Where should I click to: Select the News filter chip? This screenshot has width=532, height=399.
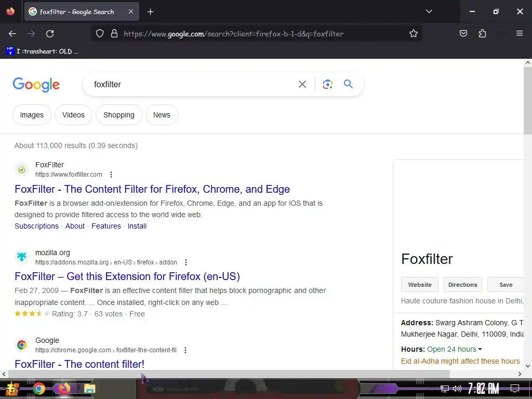[162, 115]
